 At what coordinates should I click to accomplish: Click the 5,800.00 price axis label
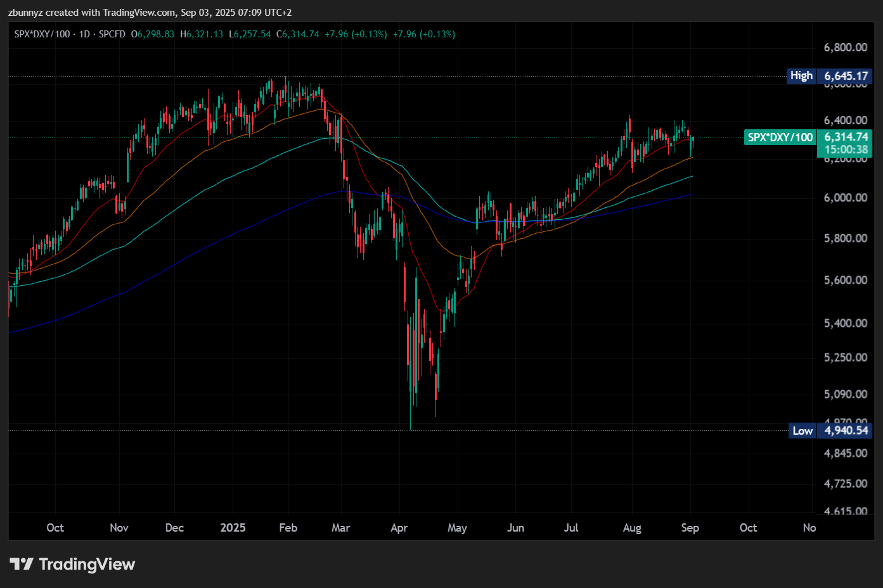coord(846,238)
